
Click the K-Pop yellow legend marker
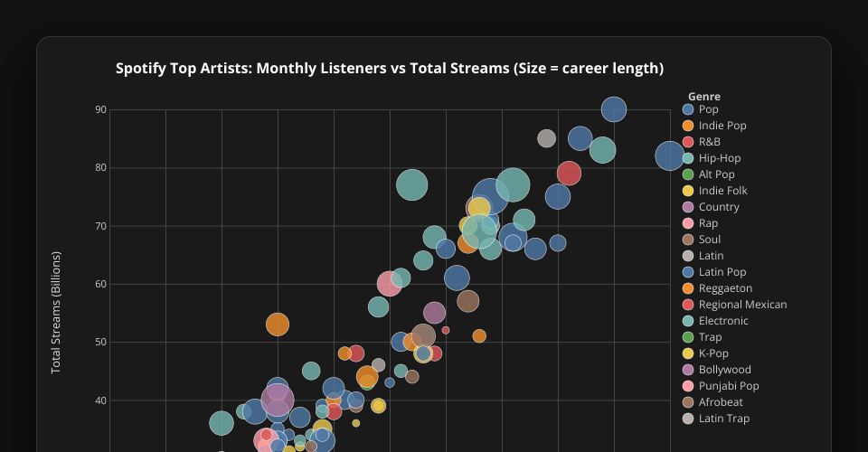click(x=688, y=353)
